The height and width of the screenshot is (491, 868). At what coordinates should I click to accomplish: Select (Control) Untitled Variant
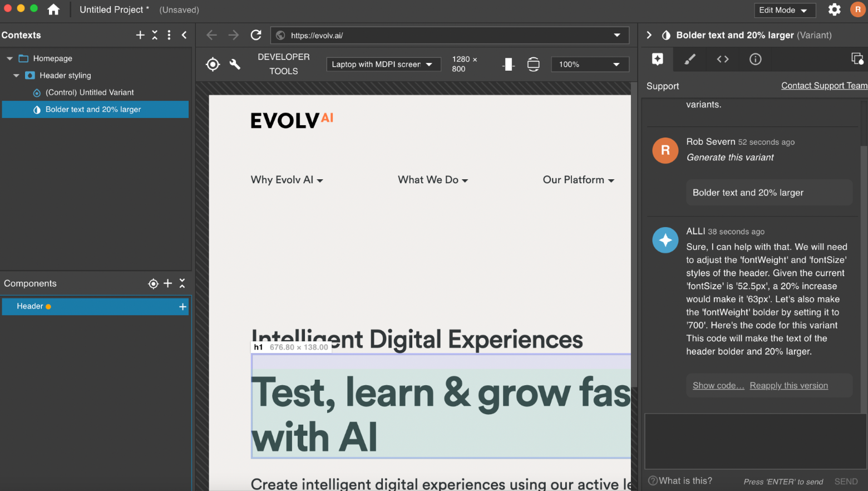point(90,92)
